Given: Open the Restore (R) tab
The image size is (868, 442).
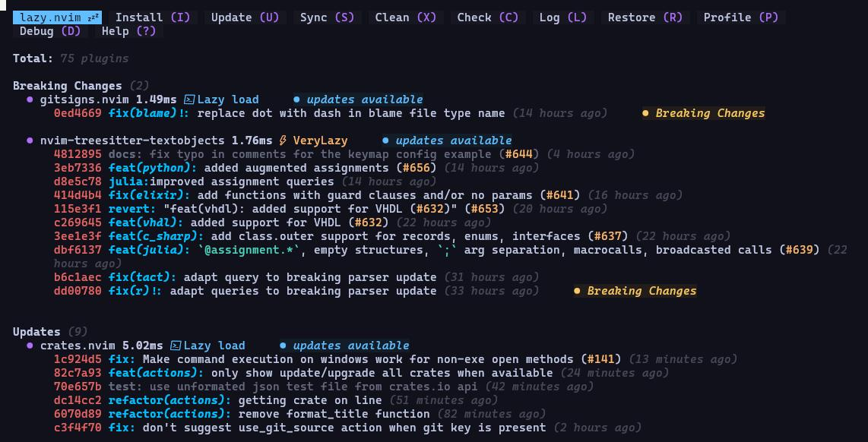Looking at the screenshot, I should tap(645, 17).
